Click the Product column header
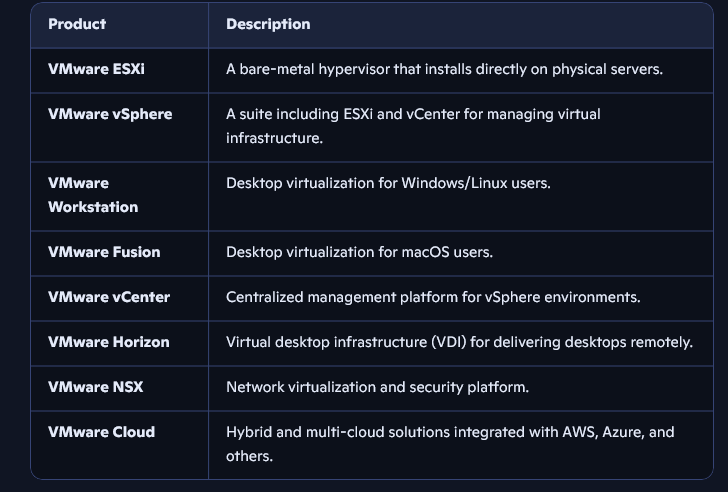This screenshot has height=492, width=728. coord(77,24)
